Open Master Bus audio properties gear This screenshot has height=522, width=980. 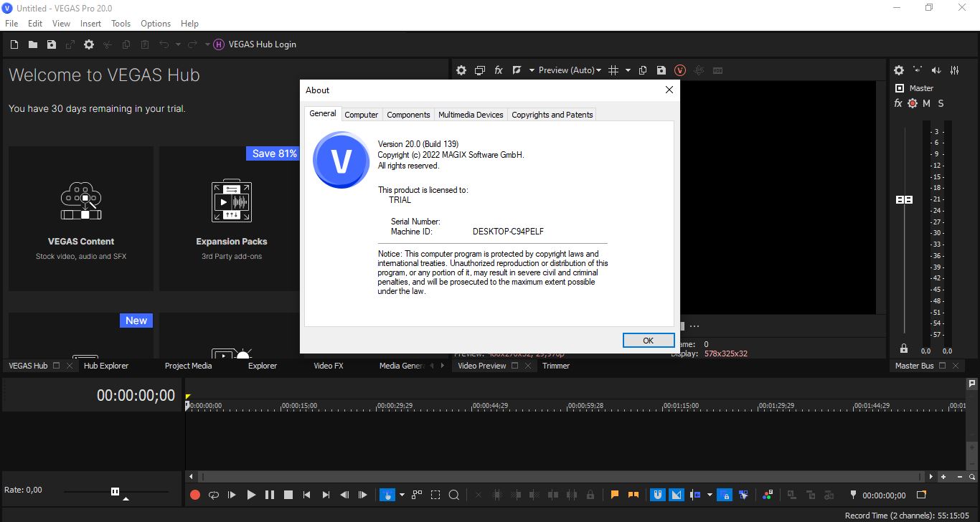point(899,70)
